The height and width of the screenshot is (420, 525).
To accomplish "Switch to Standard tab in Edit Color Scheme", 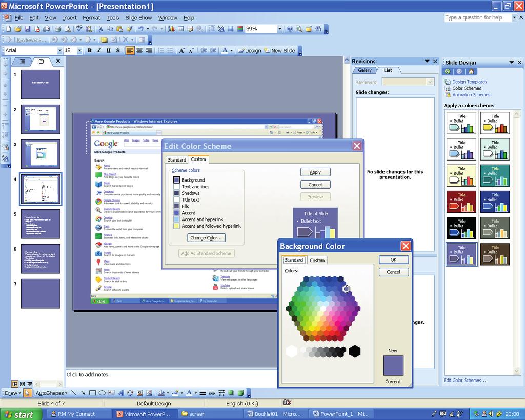I will (177, 160).
